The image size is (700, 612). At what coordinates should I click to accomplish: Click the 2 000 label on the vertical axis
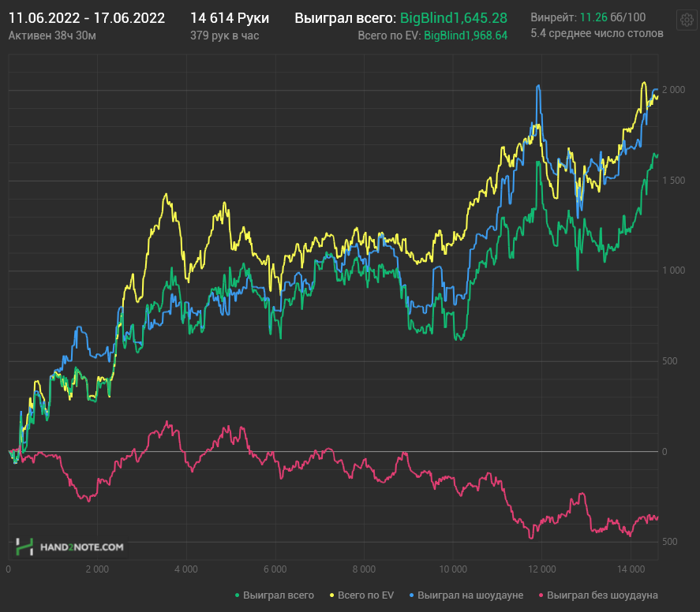tap(673, 90)
